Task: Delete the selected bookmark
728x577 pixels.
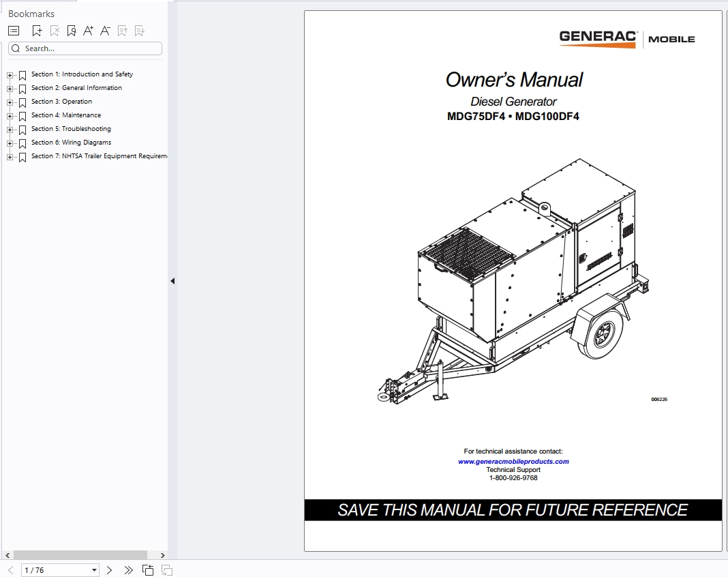Action: pos(55,30)
